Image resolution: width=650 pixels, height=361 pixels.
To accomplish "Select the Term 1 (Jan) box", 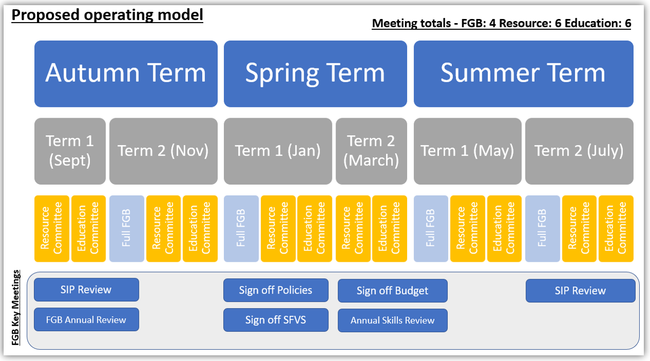I will click(x=278, y=151).
